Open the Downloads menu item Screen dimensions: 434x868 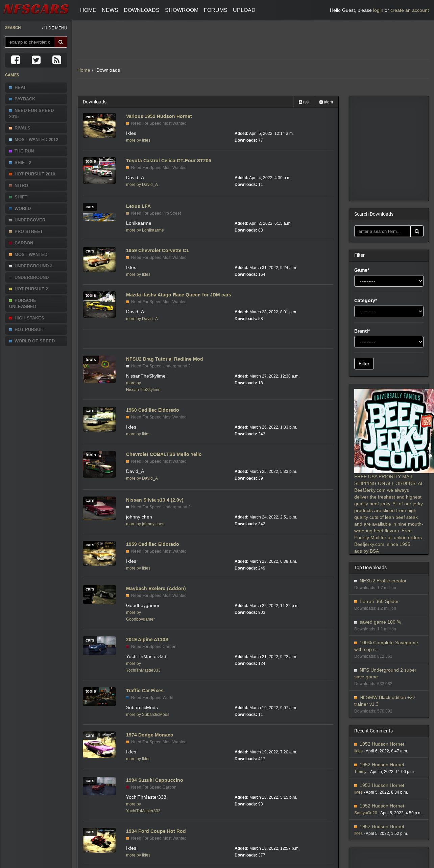(141, 10)
